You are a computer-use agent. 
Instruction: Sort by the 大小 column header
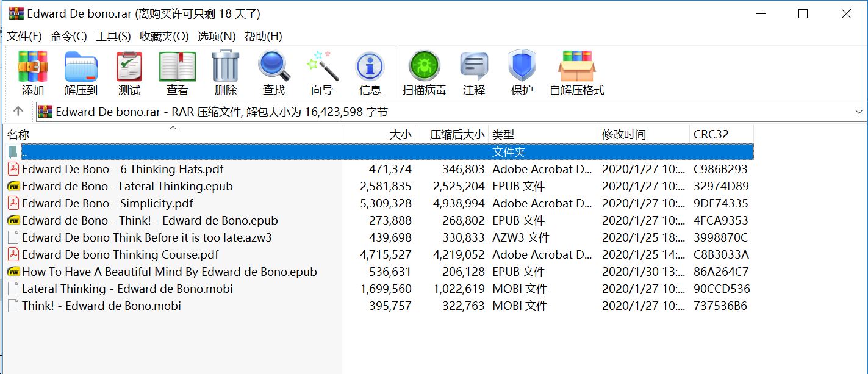pos(379,134)
